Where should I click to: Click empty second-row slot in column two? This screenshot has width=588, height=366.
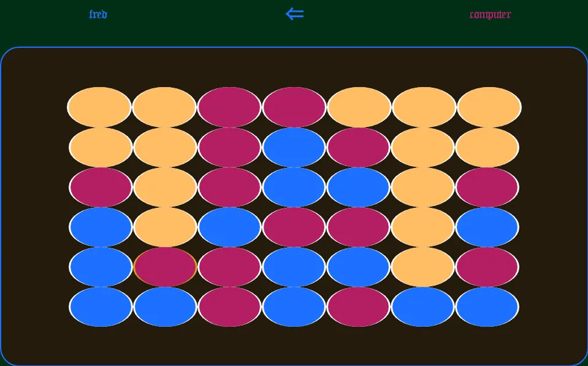point(165,147)
